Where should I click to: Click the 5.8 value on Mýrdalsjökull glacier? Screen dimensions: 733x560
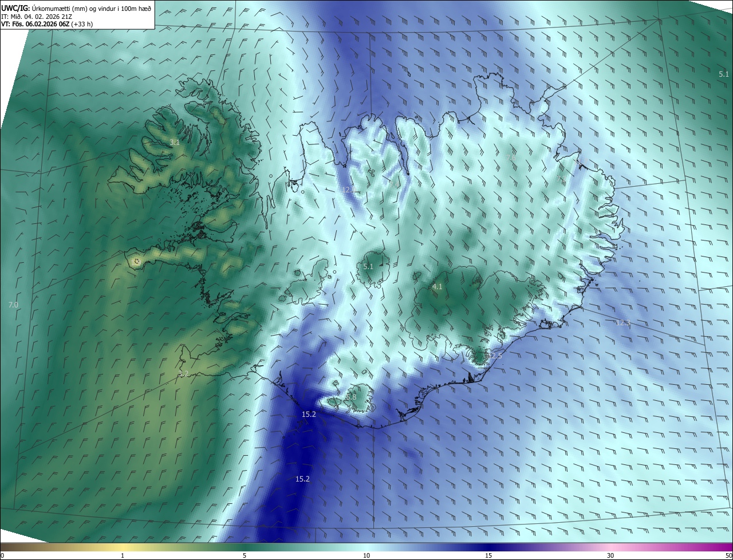pos(351,397)
